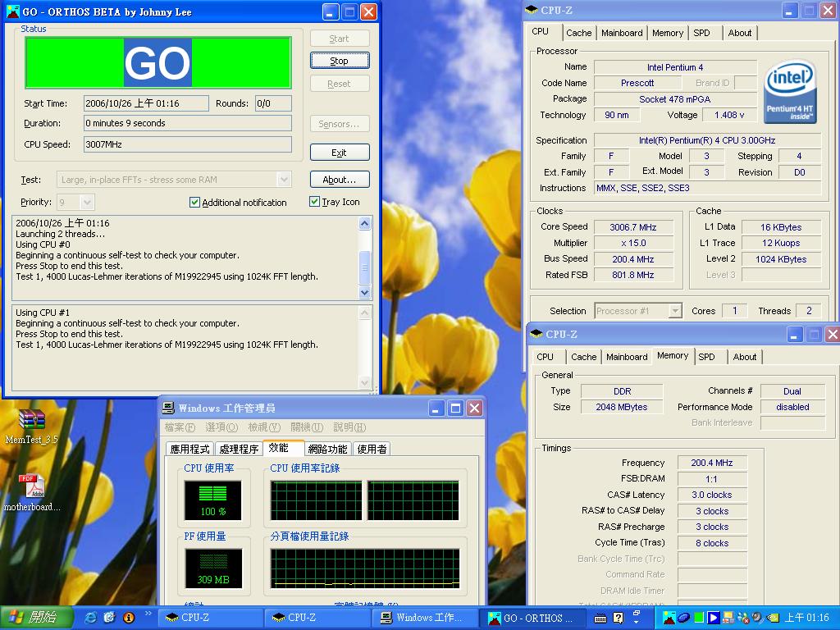Toggle the Additional notification checkbox
This screenshot has width=840, height=630.
[194, 202]
